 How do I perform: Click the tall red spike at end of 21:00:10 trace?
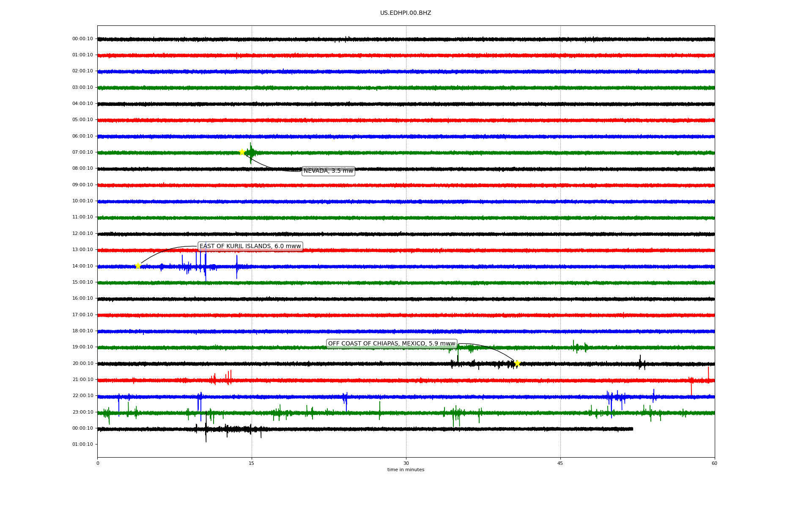[708, 375]
